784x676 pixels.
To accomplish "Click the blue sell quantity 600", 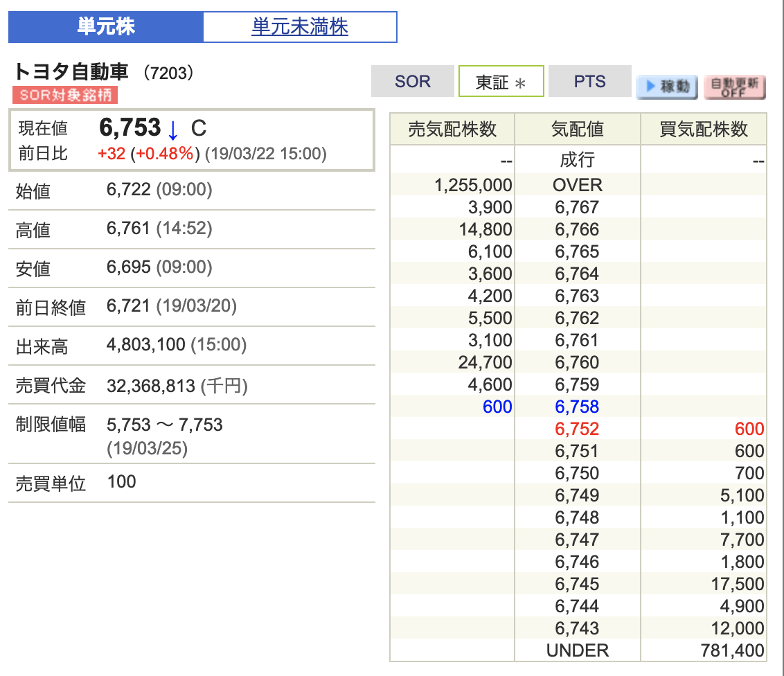I will pos(497,407).
